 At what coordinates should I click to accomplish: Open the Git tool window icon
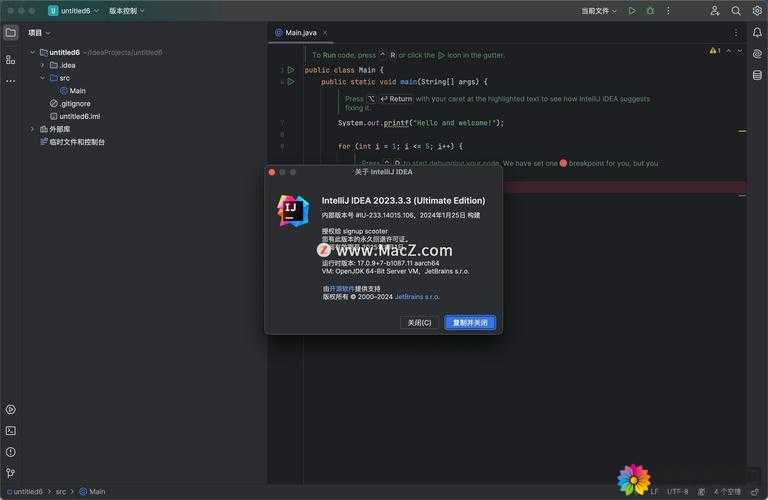click(10, 473)
